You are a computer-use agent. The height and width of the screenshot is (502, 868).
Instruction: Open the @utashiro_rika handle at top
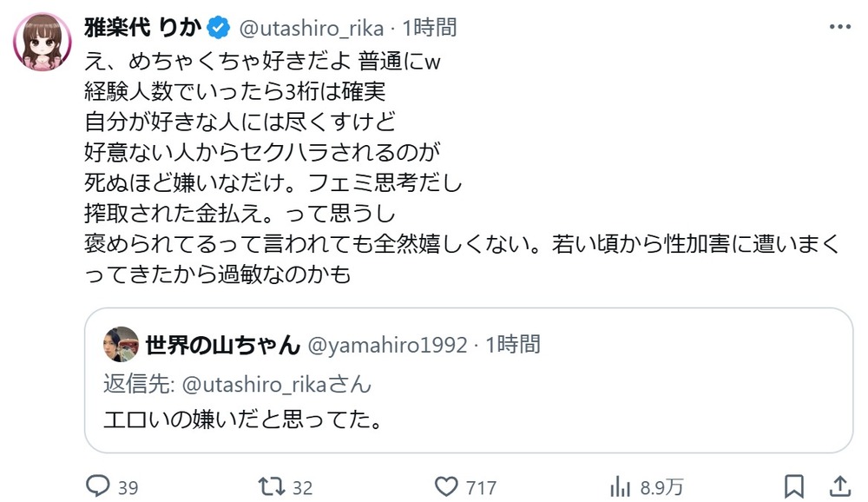click(311, 29)
